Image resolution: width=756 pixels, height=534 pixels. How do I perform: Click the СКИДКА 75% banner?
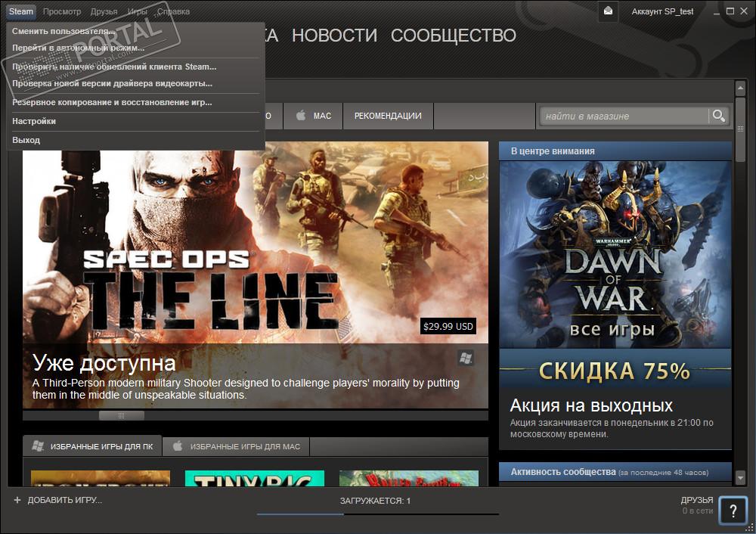[615, 371]
